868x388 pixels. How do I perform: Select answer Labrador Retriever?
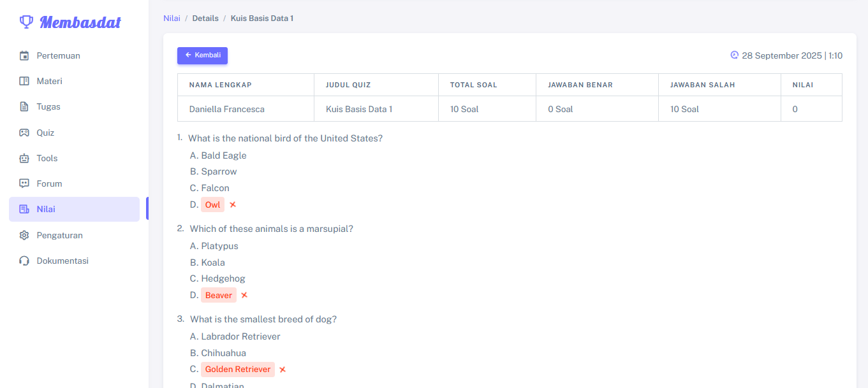tap(240, 336)
